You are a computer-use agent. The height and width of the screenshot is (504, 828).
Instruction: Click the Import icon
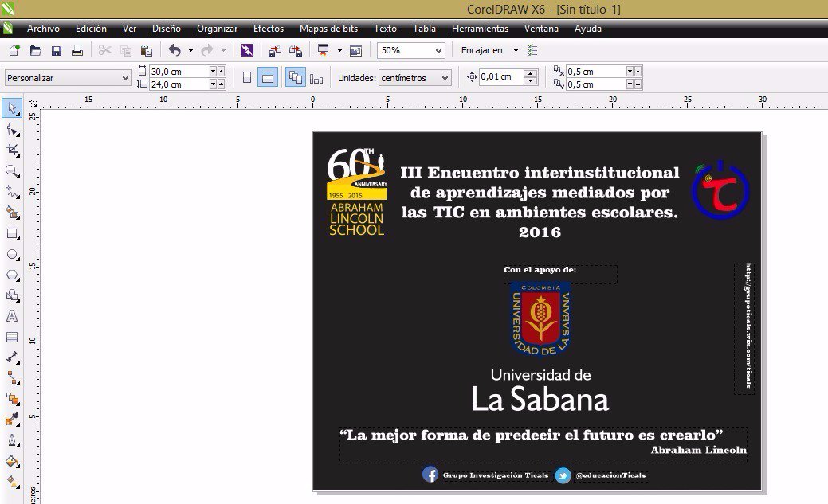coord(275,50)
